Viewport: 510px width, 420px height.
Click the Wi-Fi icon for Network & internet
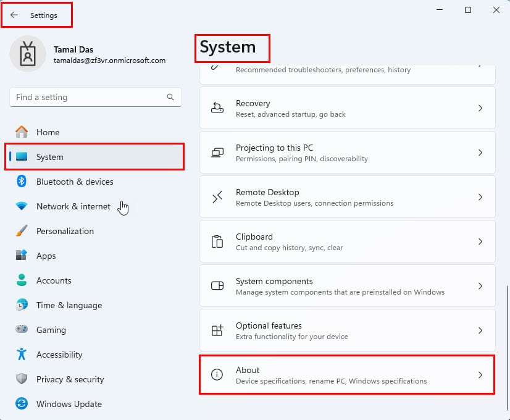22,206
